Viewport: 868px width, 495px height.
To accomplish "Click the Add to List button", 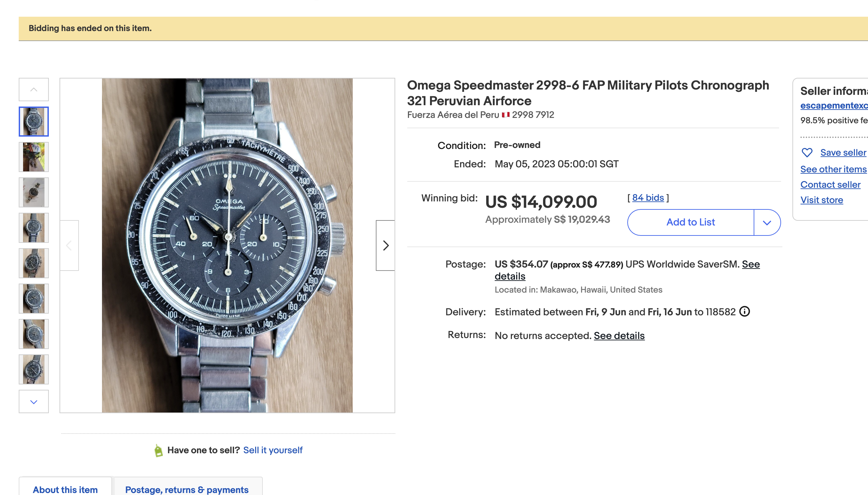I will click(690, 222).
